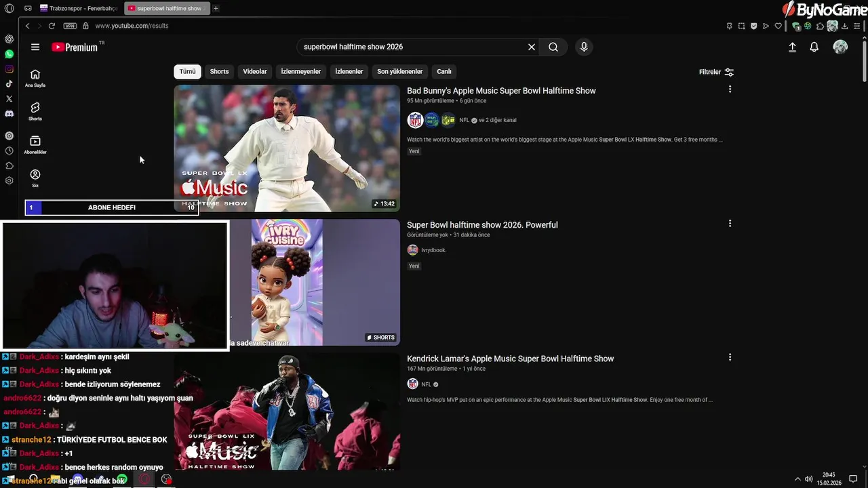The image size is (868, 488).
Task: Open the snapshot tool in address bar
Action: pyautogui.click(x=741, y=26)
